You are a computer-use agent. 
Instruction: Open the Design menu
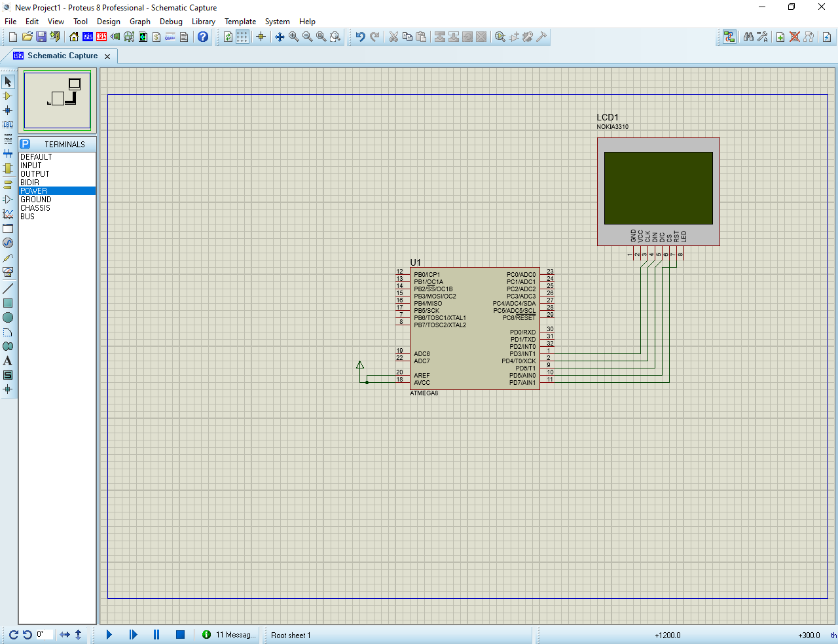109,22
